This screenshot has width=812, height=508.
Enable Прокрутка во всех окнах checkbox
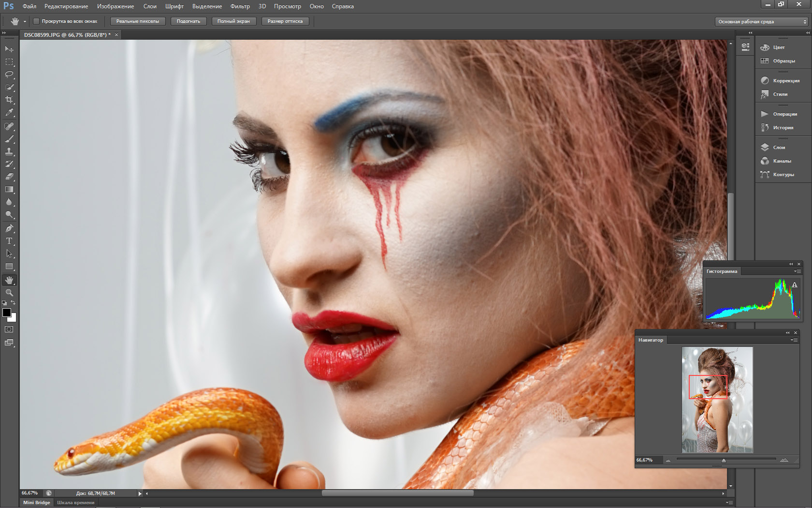pyautogui.click(x=36, y=21)
